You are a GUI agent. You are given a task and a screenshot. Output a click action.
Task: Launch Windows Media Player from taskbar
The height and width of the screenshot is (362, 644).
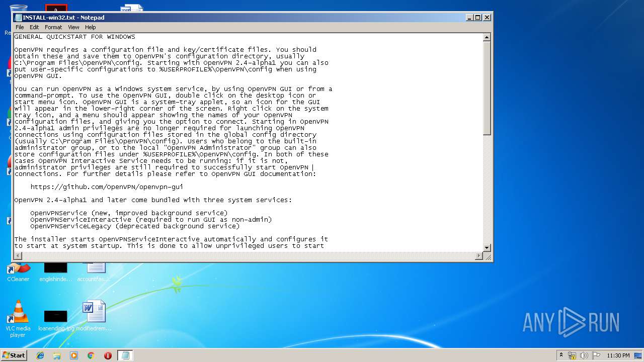click(74, 355)
